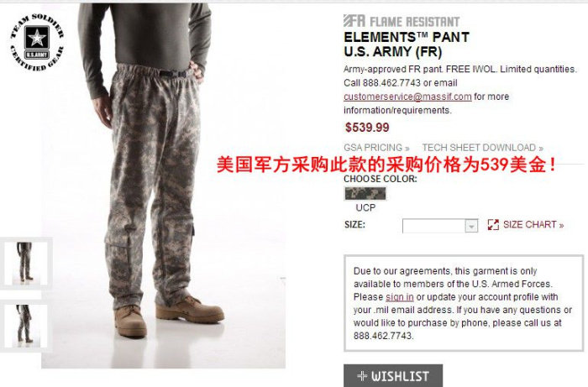This screenshot has width=588, height=387.
Task: Add item with the WISHLIST button
Action: coord(393,375)
